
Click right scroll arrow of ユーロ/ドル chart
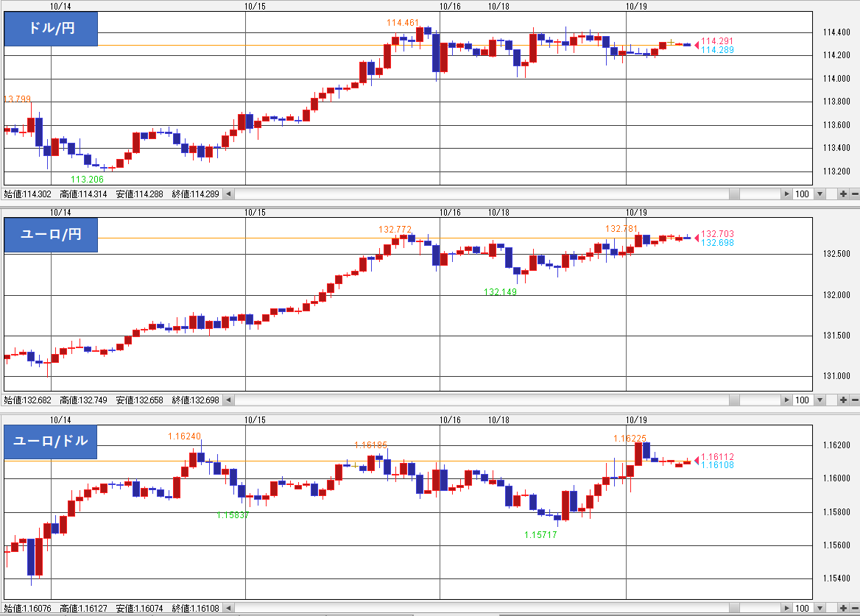pos(787,608)
